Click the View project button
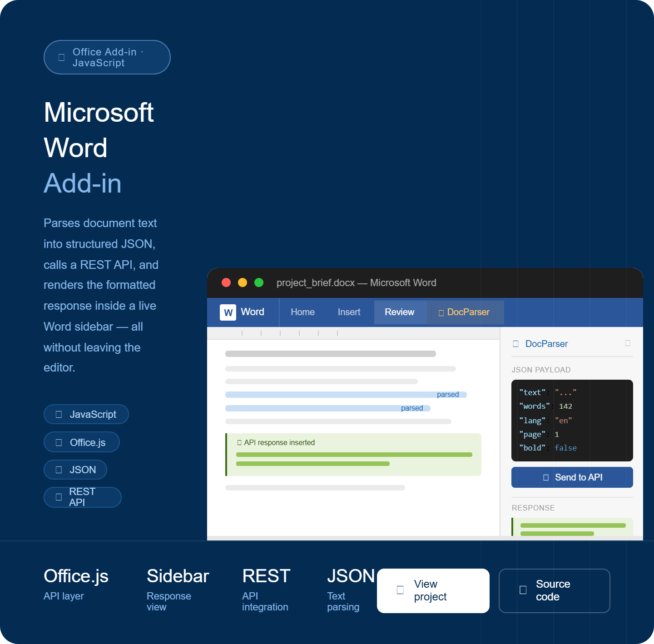This screenshot has width=654, height=644. pos(433,591)
